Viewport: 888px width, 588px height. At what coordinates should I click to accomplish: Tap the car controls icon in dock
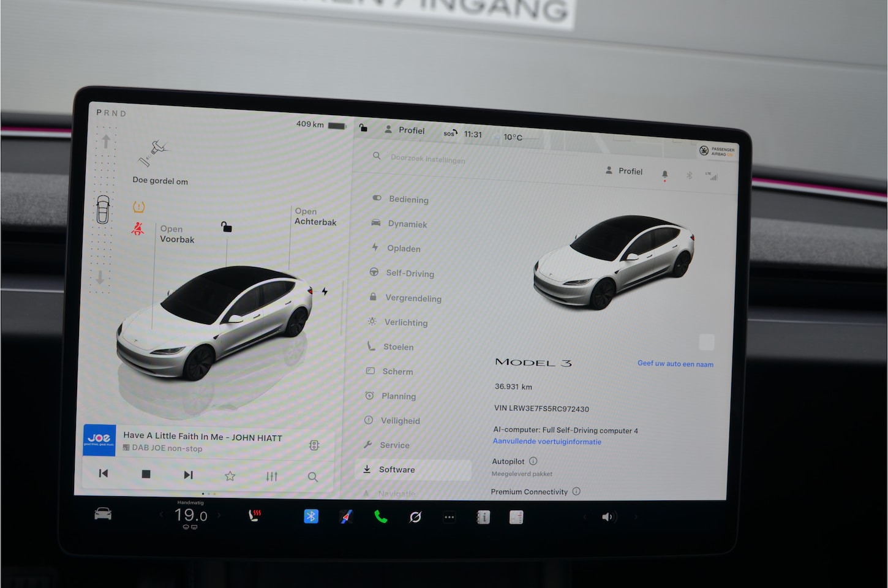point(103,514)
